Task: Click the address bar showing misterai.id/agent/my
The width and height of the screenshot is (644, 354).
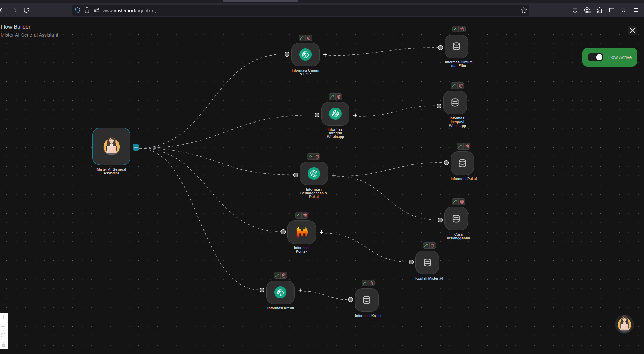Action: 129,10
